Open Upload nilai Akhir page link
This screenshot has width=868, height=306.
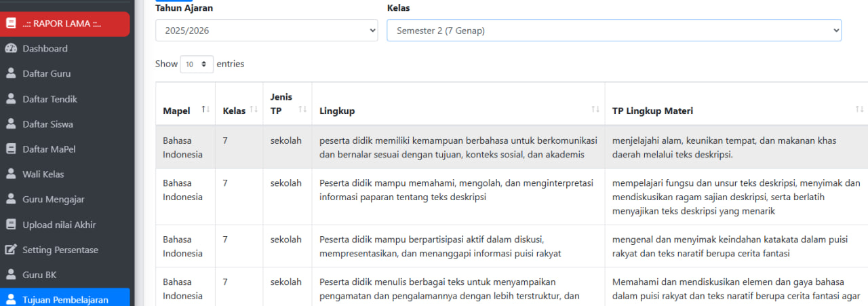pos(65,225)
